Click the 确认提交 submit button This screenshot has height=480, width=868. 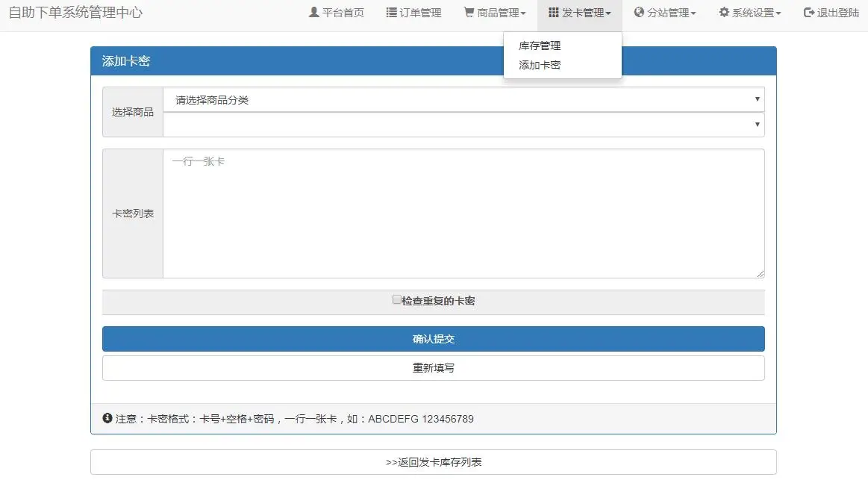(433, 338)
